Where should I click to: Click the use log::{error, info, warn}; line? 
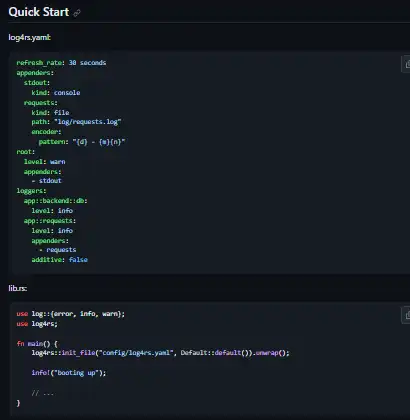(x=71, y=314)
